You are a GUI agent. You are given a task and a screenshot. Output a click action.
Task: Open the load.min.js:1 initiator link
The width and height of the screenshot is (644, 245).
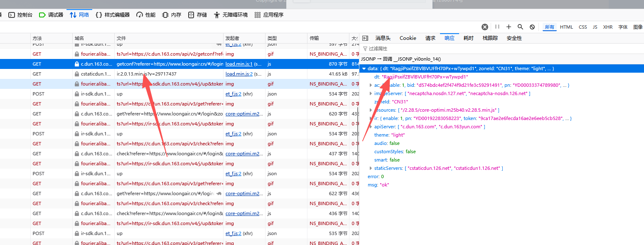(239, 64)
